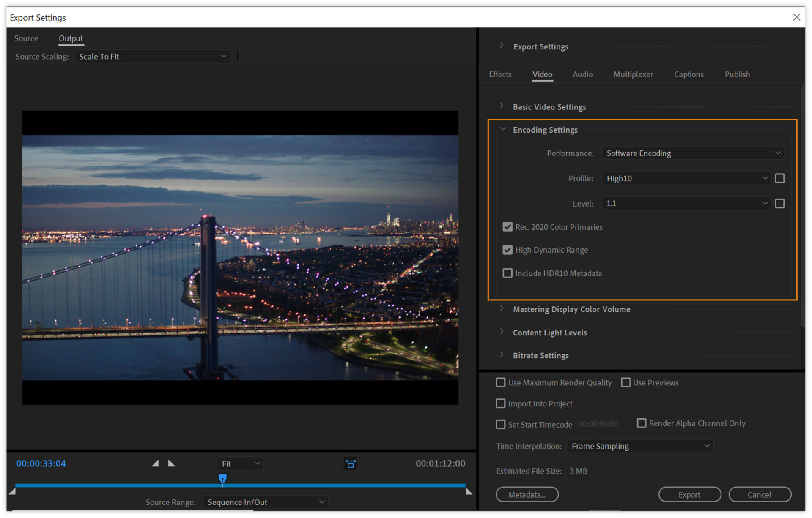812x518 pixels.
Task: Click the Export button
Action: point(689,494)
